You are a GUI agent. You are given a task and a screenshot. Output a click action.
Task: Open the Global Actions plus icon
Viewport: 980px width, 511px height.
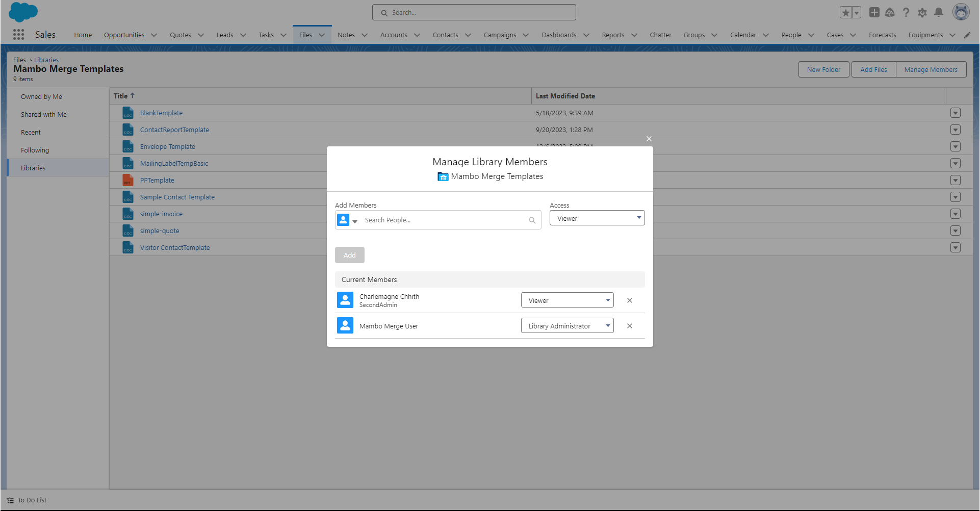(x=874, y=13)
